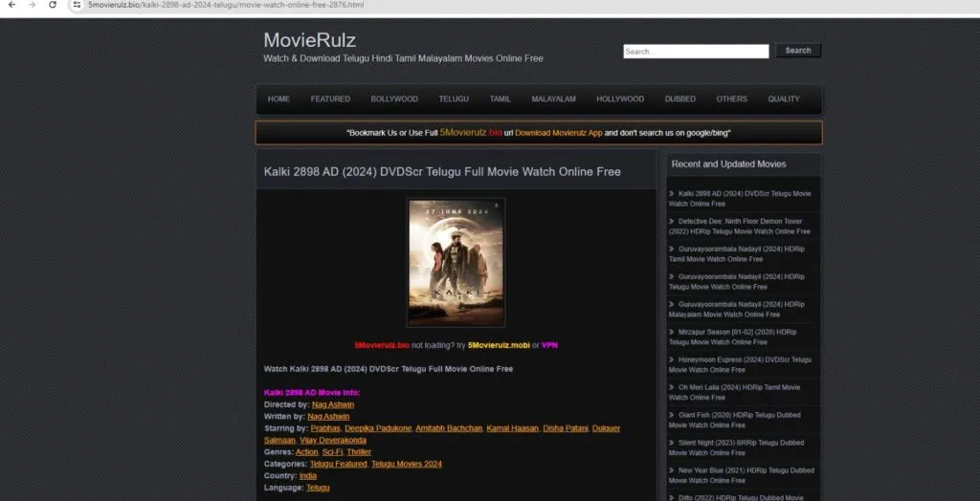Open Guruvayoorambala Nadayil Telugu movie link
The image size is (980, 501).
pyautogui.click(x=737, y=282)
